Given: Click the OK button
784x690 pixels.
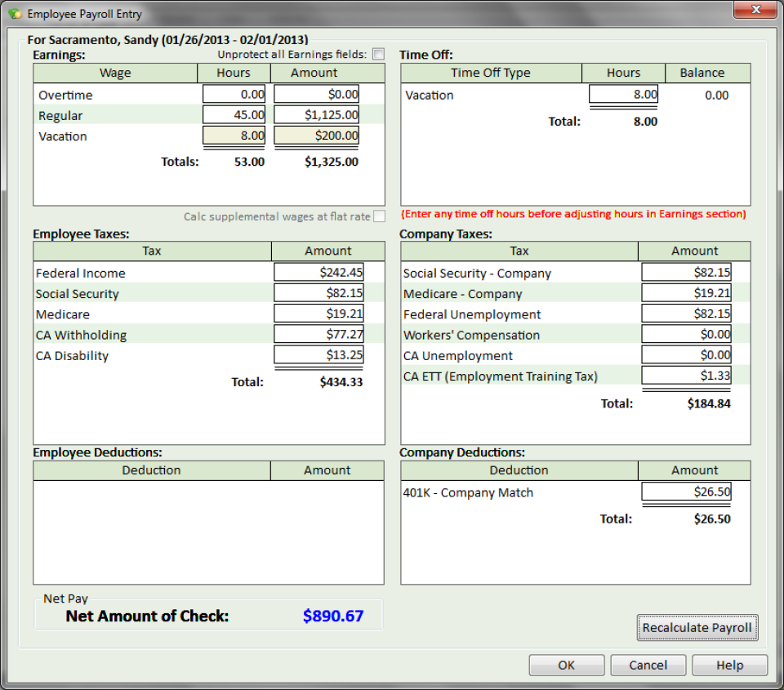Looking at the screenshot, I should [566, 665].
